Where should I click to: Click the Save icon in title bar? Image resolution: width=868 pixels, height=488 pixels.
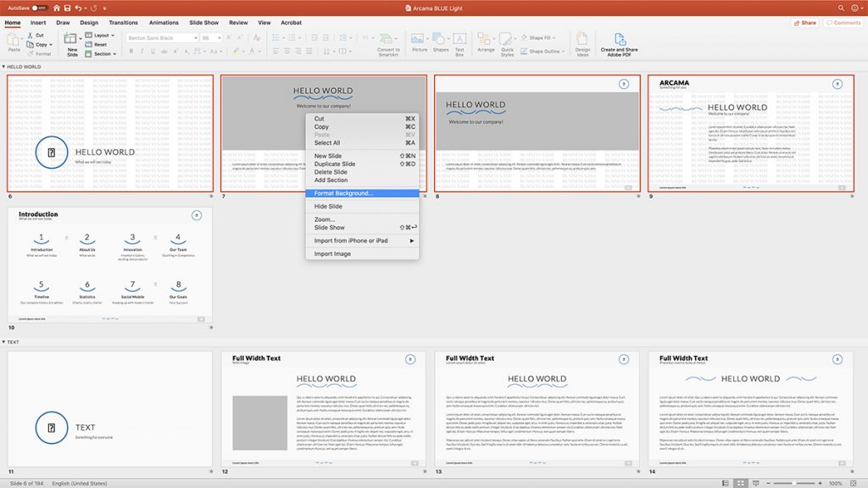(68, 8)
